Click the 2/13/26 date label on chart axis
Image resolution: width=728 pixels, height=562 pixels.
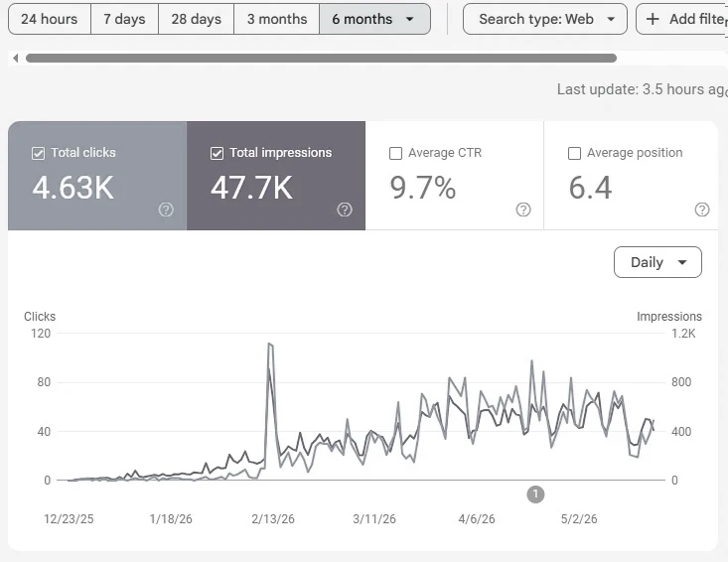click(x=273, y=519)
